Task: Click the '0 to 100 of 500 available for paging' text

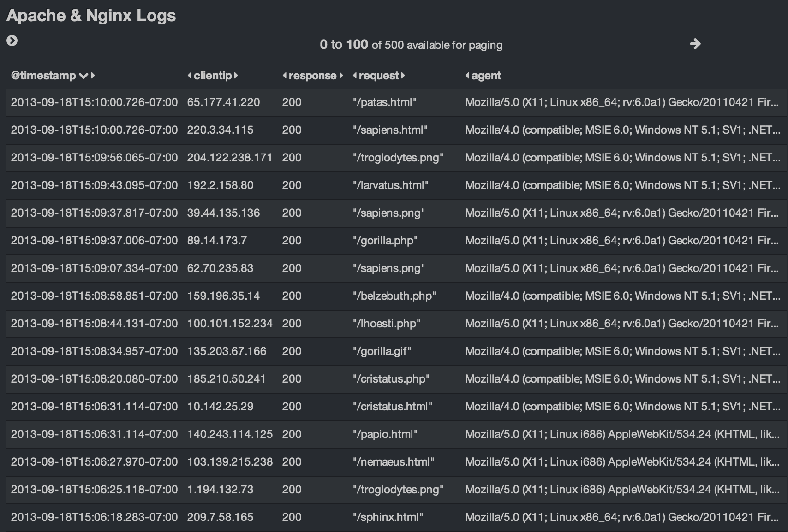Action: coord(411,45)
